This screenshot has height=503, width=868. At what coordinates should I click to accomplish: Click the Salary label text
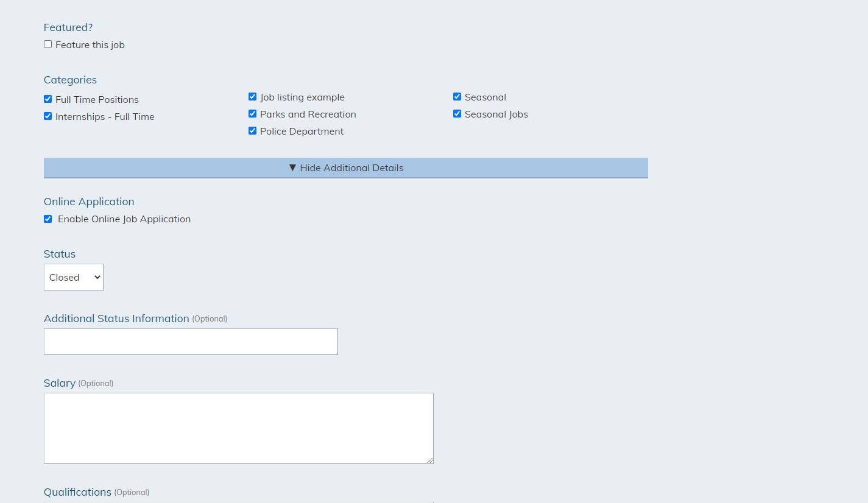click(60, 383)
